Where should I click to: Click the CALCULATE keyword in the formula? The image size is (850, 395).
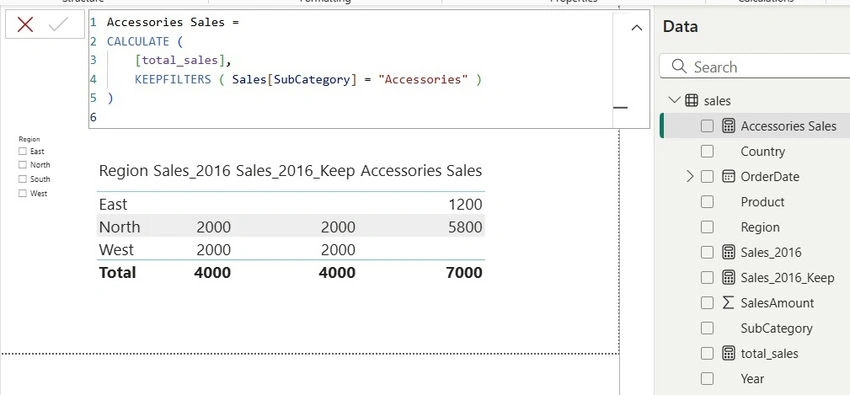(x=138, y=42)
